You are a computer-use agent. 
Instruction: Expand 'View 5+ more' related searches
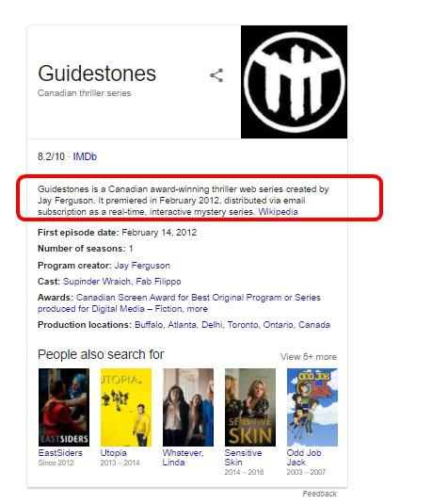click(309, 357)
